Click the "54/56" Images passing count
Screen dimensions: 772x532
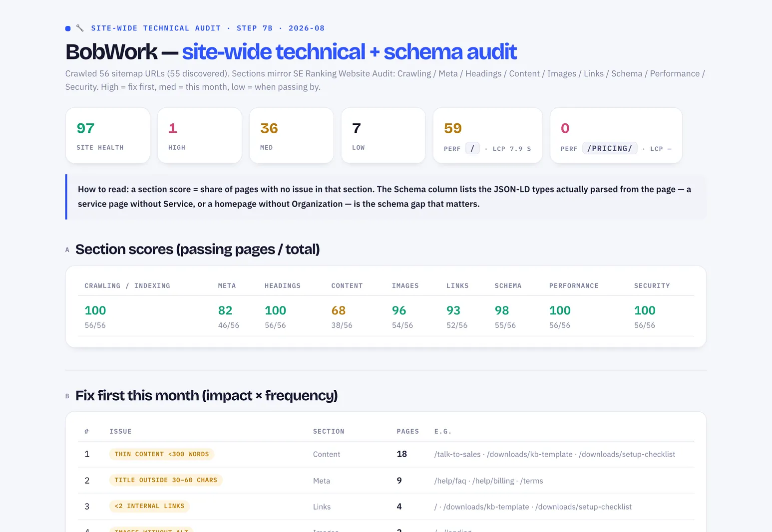[x=402, y=325]
